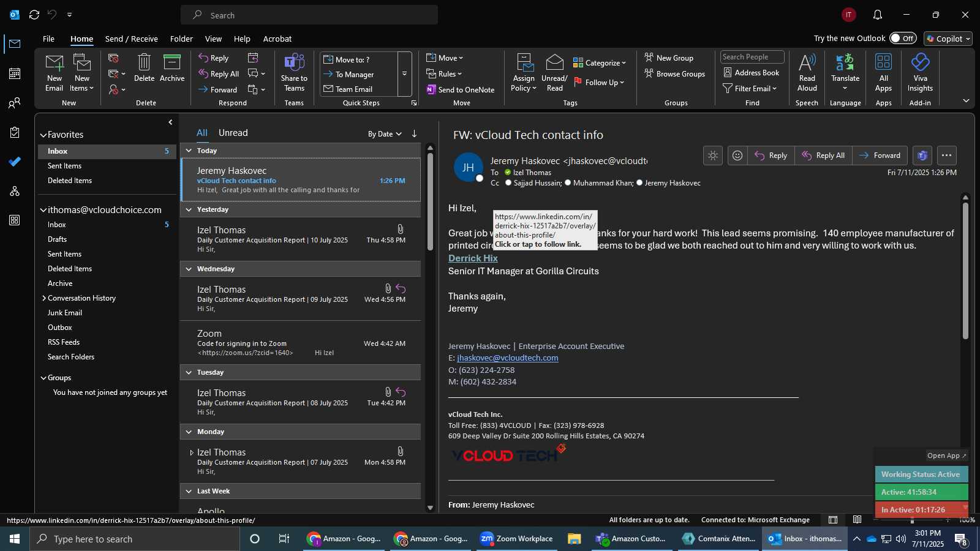Click the message list scrollbar
Image resolution: width=980 pixels, height=551 pixels.
pos(430,202)
